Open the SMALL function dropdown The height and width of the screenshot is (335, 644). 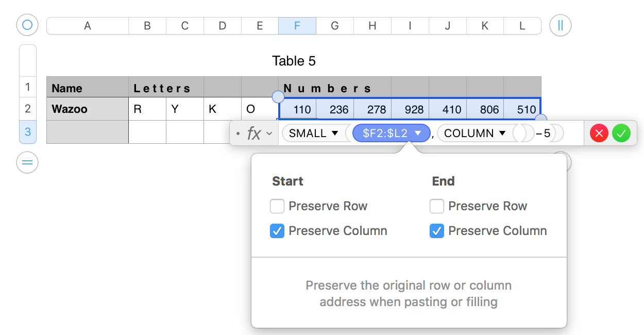coord(335,133)
